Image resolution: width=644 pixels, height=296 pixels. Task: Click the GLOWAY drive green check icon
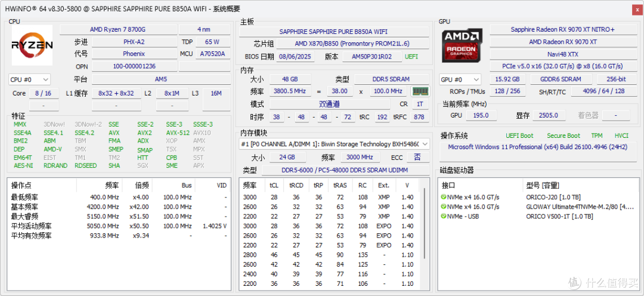coord(443,207)
